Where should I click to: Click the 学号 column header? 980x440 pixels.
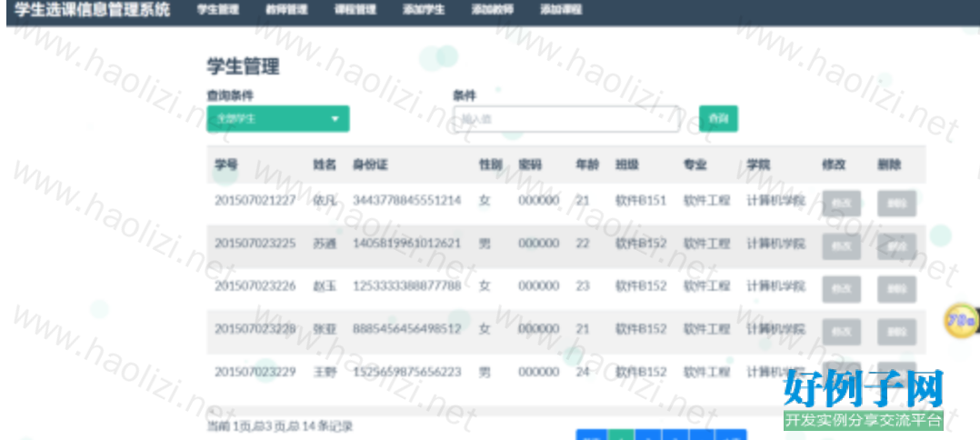(226, 165)
